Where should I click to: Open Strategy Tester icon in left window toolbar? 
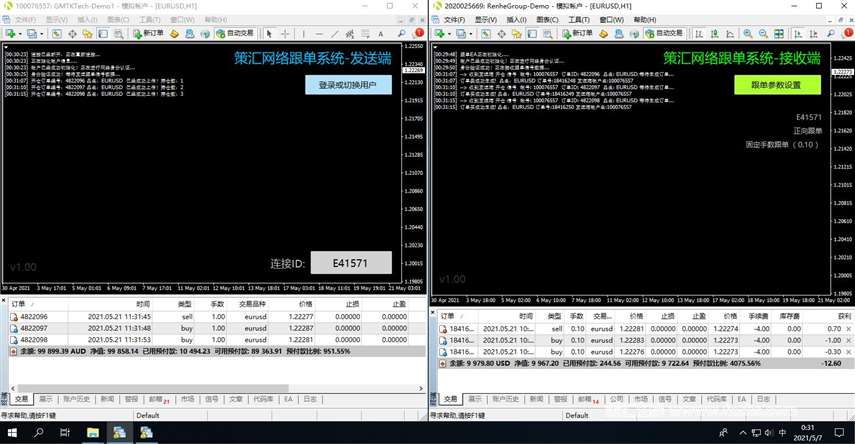[118, 34]
